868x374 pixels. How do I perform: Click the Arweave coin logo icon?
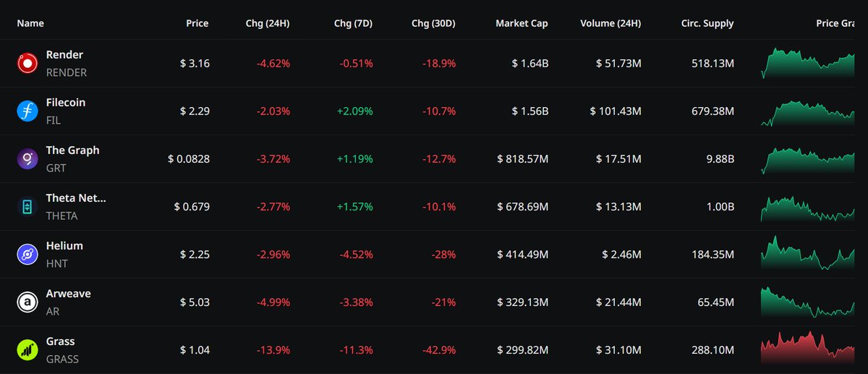(27, 302)
